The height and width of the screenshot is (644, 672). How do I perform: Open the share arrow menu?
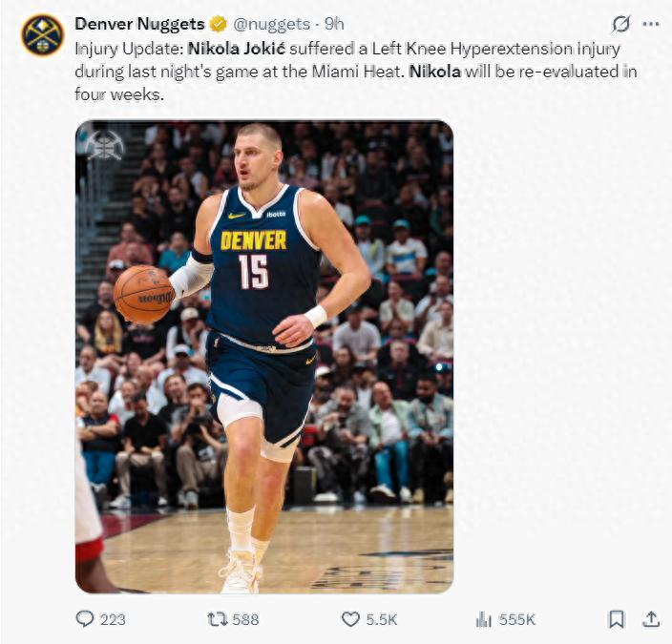(651, 619)
